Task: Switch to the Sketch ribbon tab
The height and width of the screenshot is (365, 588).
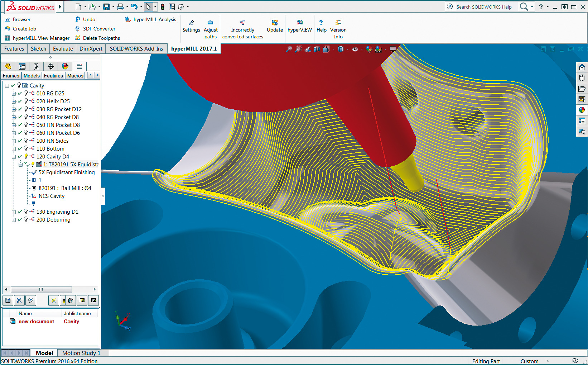Action: point(38,49)
